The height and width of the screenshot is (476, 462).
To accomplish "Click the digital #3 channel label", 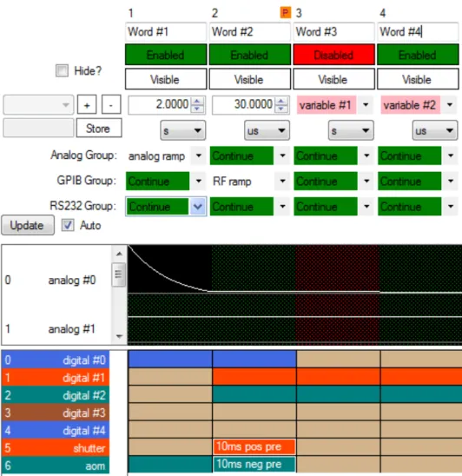I will [56, 413].
